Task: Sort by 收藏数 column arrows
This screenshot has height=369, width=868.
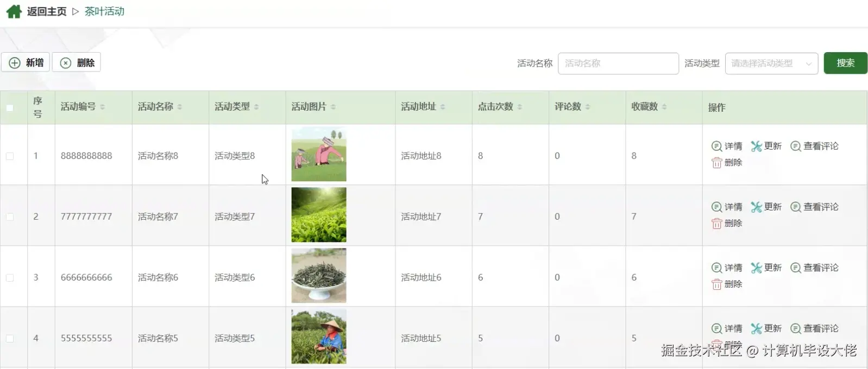Action: (664, 107)
